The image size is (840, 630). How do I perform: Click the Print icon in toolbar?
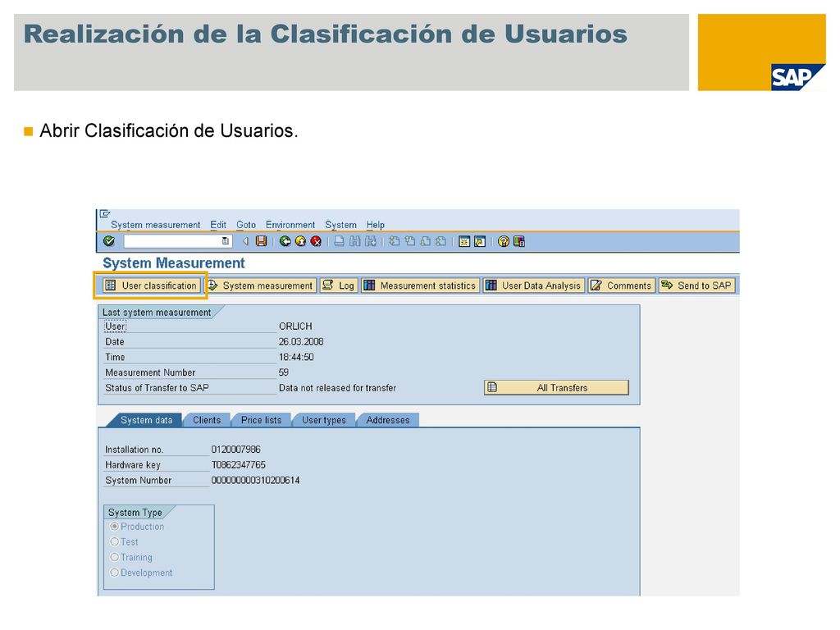(339, 241)
